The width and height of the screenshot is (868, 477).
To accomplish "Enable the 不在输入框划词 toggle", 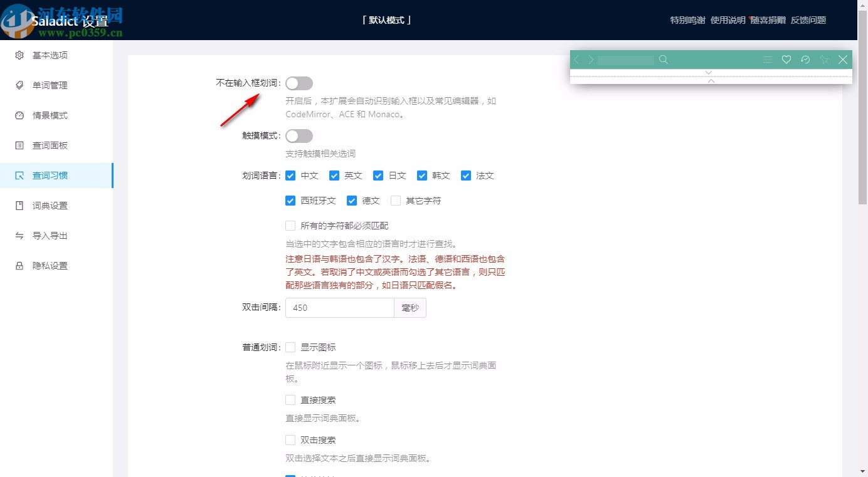I will pyautogui.click(x=299, y=83).
